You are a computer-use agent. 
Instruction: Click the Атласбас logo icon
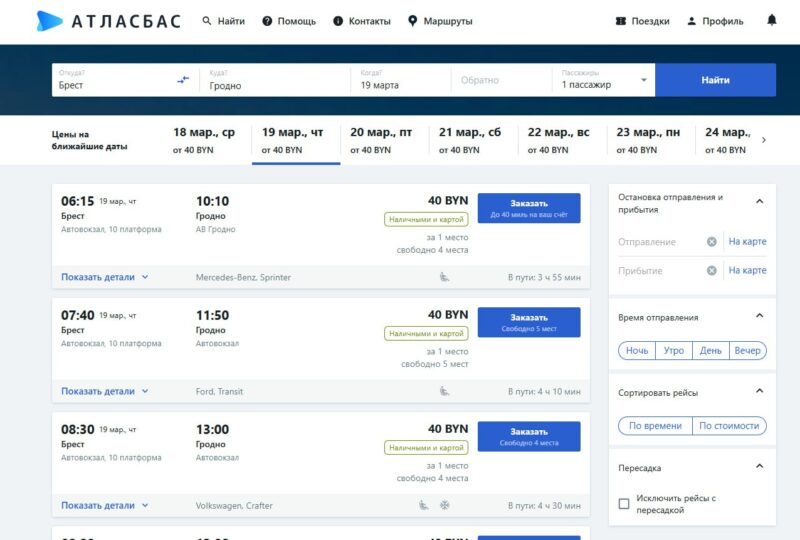pyautogui.click(x=49, y=21)
